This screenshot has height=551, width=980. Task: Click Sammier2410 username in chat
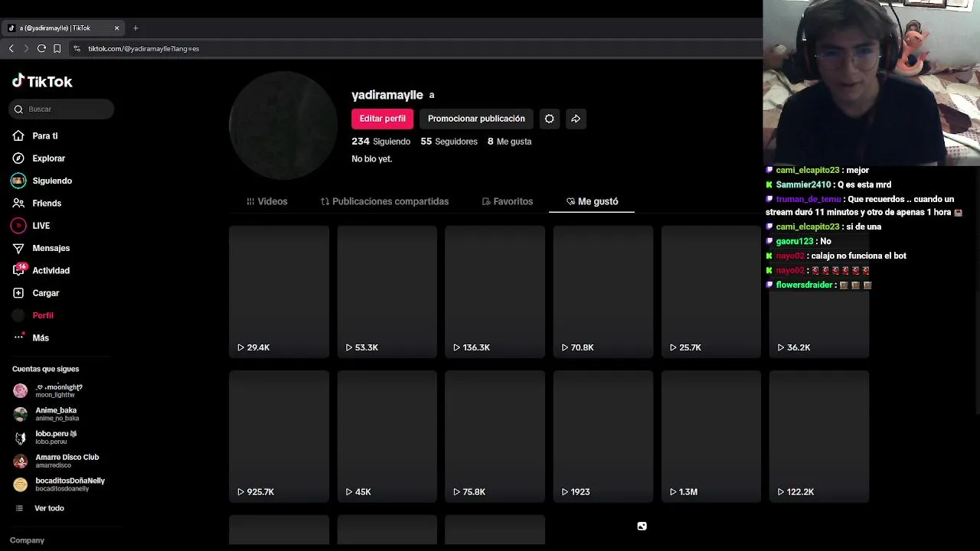tap(803, 184)
